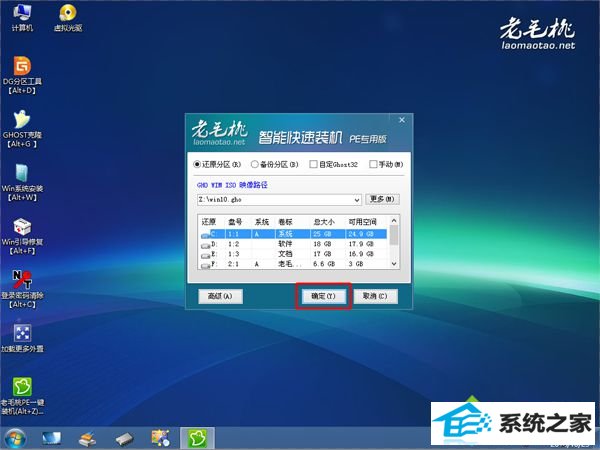Click the 卷标 column header

pos(285,222)
